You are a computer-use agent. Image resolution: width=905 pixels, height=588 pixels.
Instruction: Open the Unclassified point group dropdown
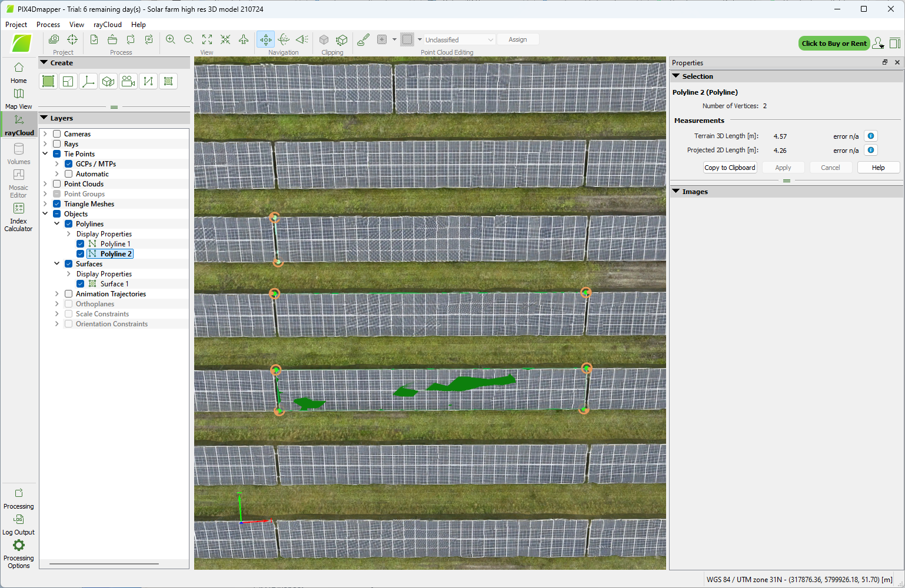click(x=460, y=40)
